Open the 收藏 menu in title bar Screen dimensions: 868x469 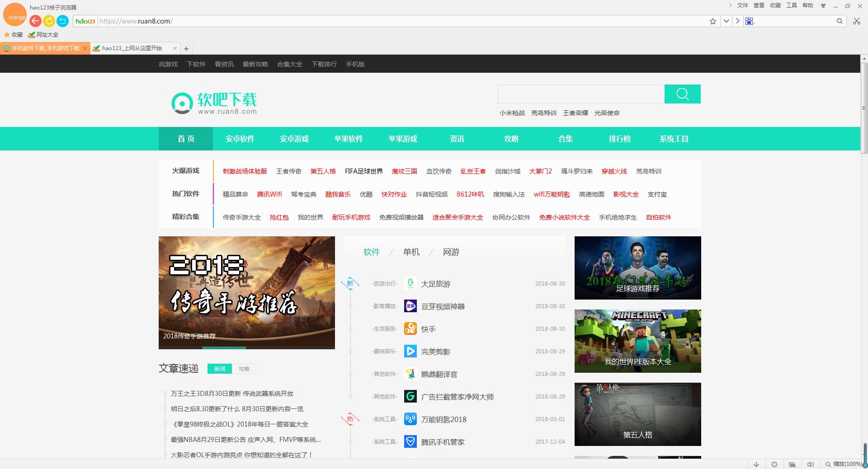775,5
